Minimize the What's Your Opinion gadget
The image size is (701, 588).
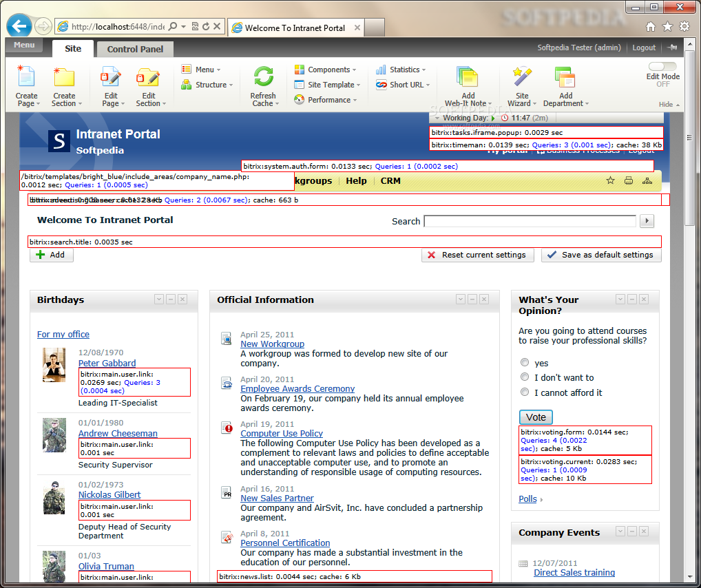(x=631, y=299)
